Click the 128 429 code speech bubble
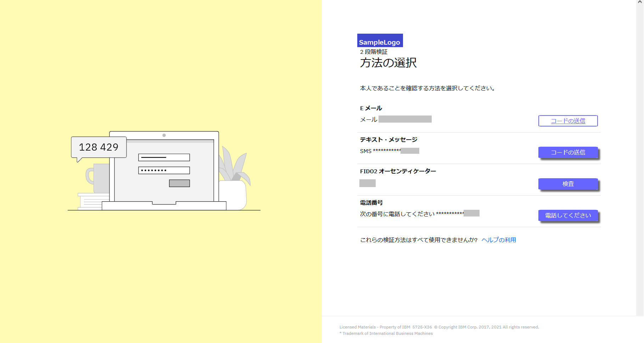The width and height of the screenshot is (644, 343). click(x=99, y=147)
